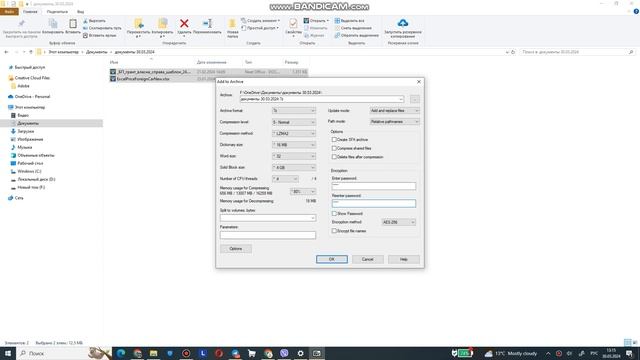The image size is (640, 360).
Task: Enable the Encrypt file names checkbox
Action: click(x=334, y=231)
